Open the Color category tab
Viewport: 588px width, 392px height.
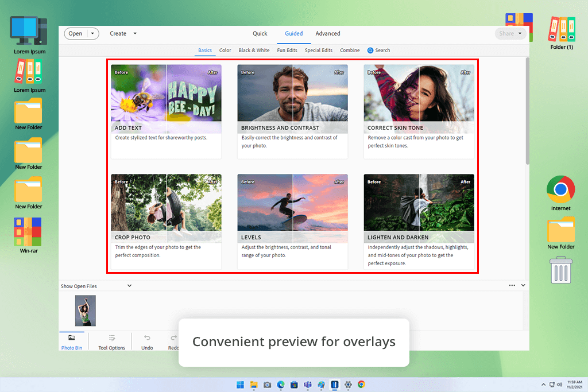click(225, 50)
